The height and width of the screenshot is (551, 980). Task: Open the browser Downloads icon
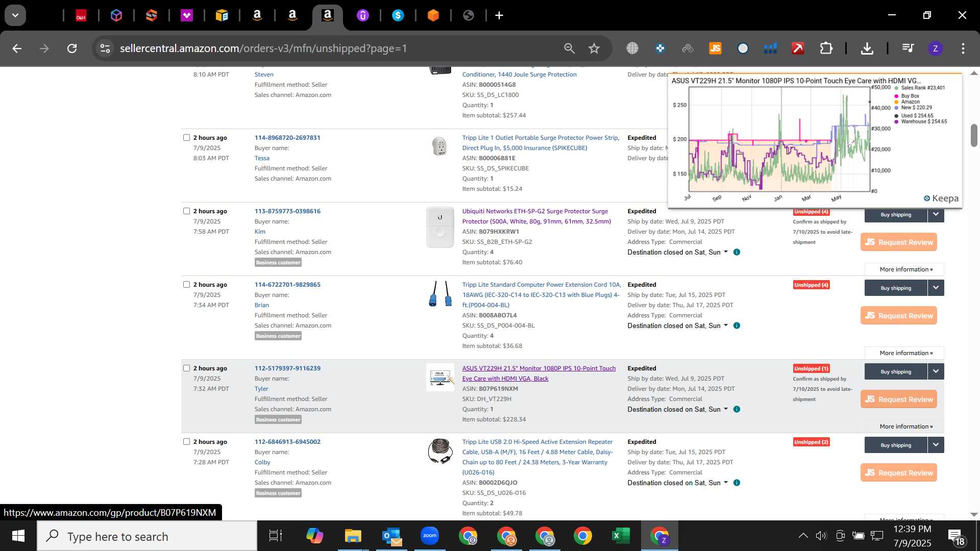(x=867, y=48)
